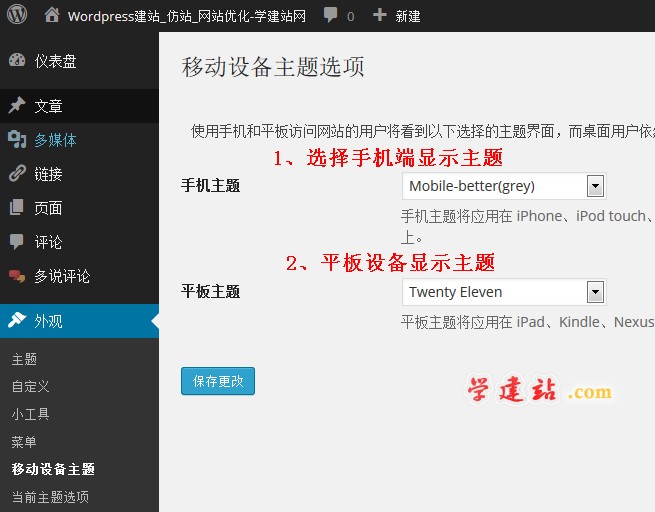Click the 移动设备主题选项 page heading
This screenshot has width=655, height=512.
pyautogui.click(x=273, y=67)
